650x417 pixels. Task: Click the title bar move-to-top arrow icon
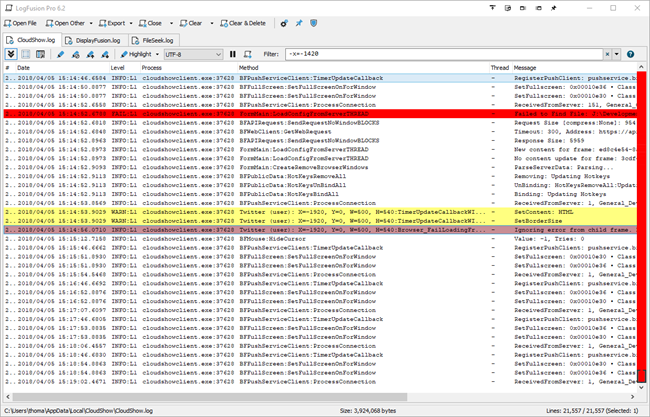[492, 8]
